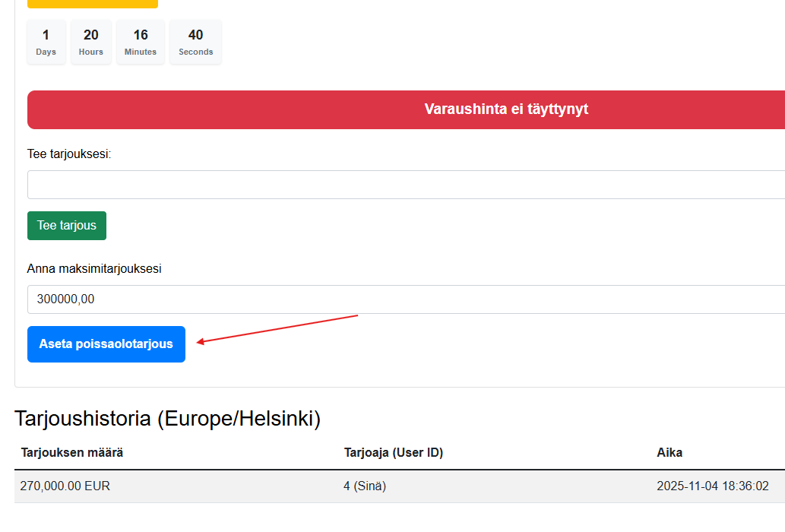The height and width of the screenshot is (532, 785).
Task: Select the Seconds countdown box
Action: (x=196, y=43)
